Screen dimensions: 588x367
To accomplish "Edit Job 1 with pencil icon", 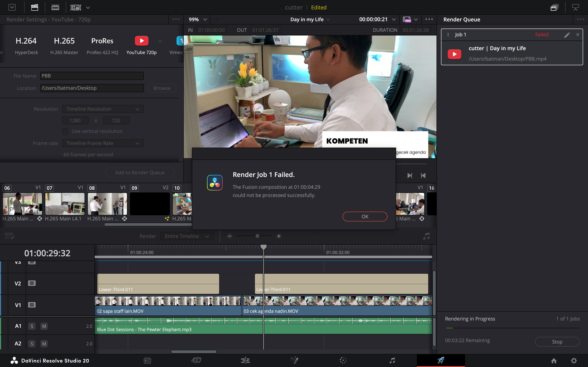I will tap(567, 35).
